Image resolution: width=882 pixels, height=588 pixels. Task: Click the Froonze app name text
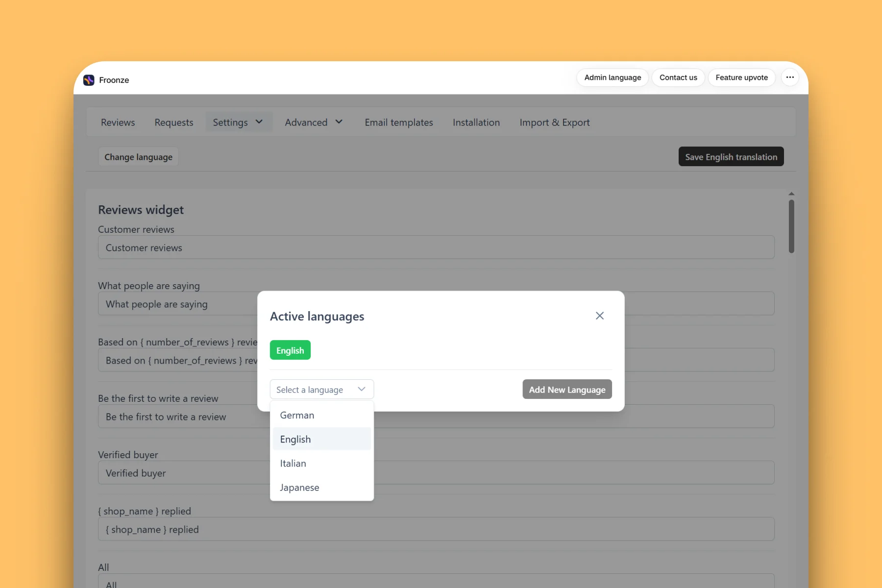click(114, 80)
